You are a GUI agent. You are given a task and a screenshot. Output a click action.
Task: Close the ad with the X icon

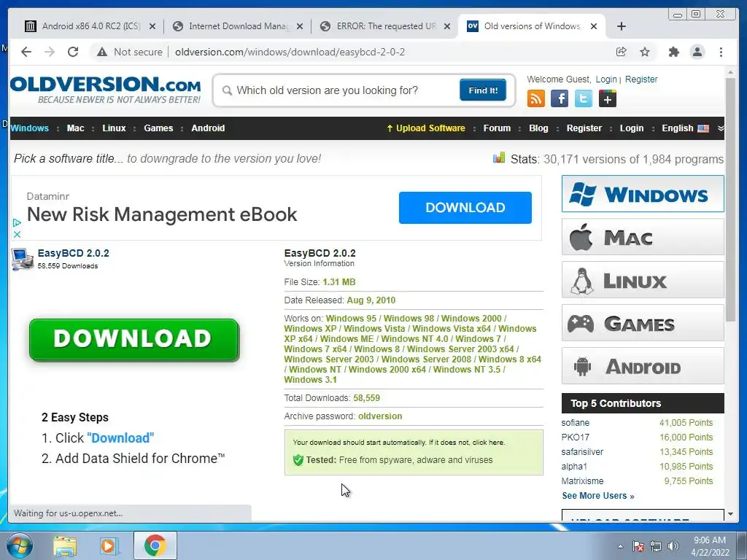pyautogui.click(x=17, y=234)
